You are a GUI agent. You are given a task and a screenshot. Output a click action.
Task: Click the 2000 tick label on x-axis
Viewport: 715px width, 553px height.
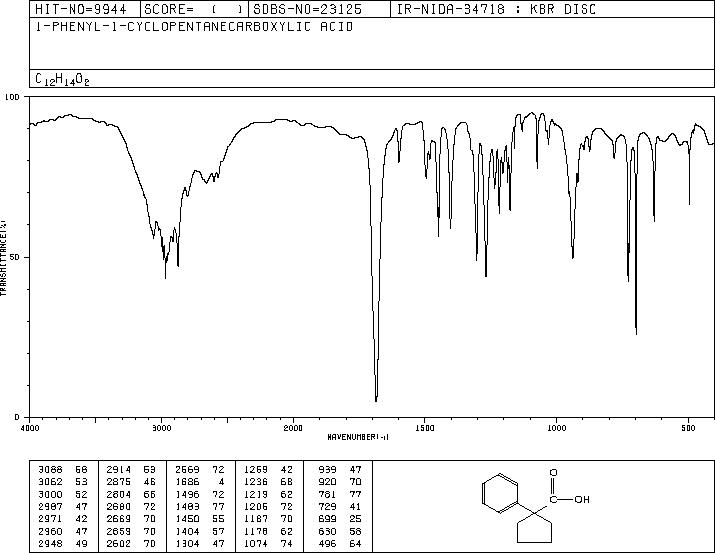pyautogui.click(x=293, y=428)
